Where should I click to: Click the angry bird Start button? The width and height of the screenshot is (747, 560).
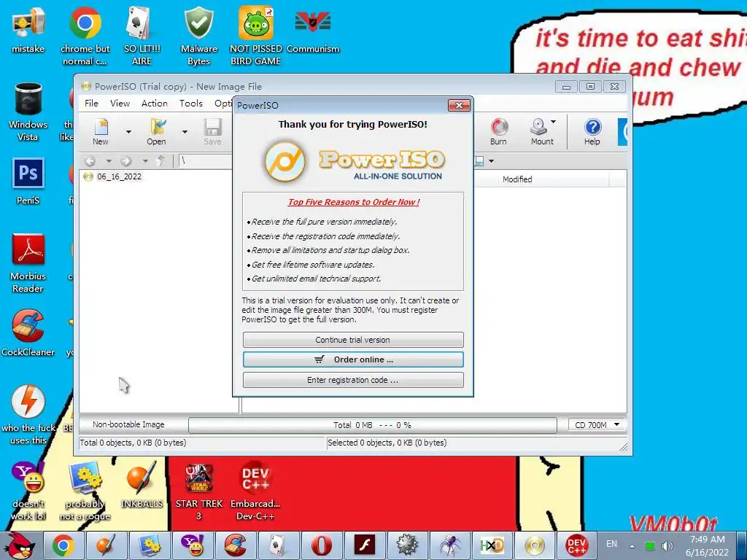(20, 545)
